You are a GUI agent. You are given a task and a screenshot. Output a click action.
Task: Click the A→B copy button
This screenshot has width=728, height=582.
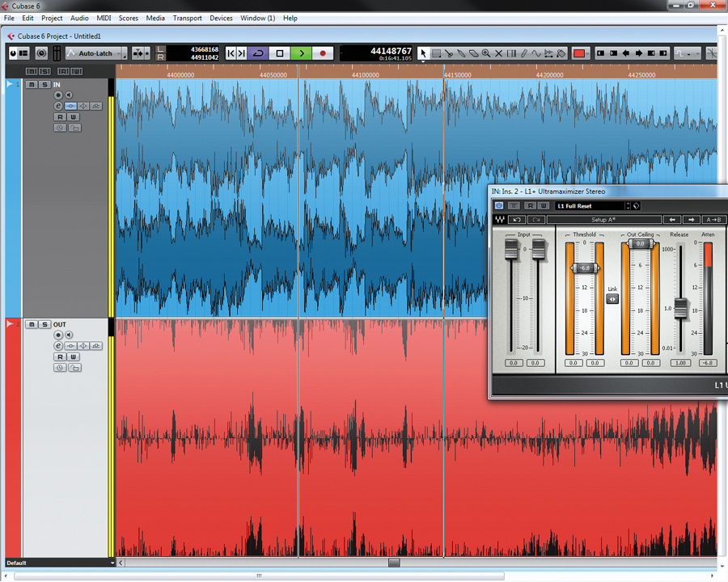click(713, 220)
